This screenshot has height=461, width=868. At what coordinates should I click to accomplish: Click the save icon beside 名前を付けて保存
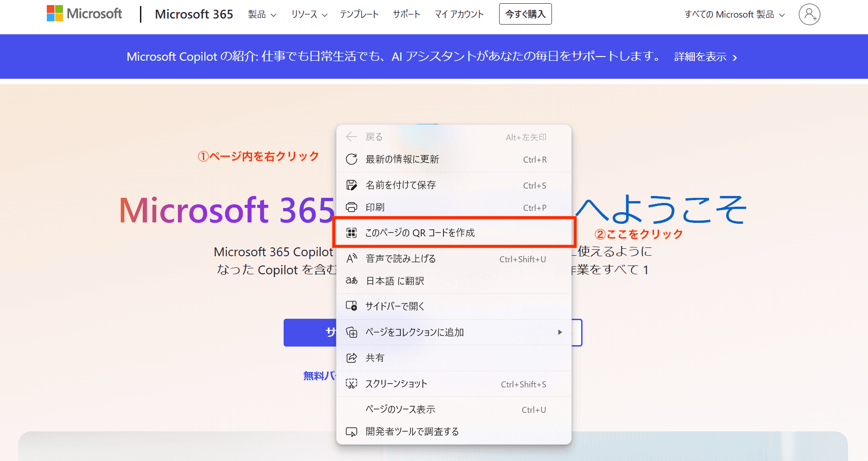click(x=352, y=185)
